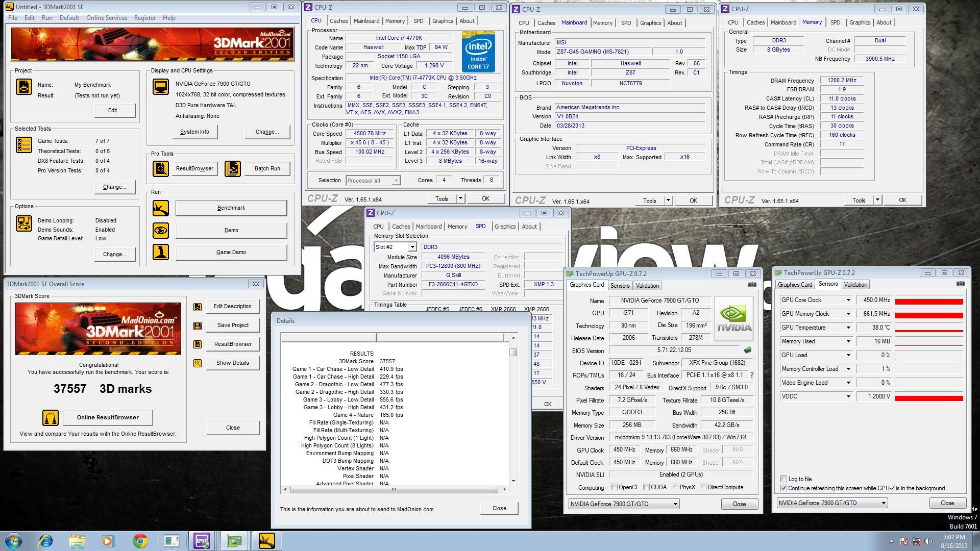Click the Edit Description icon in score window
This screenshot has height=551, width=980.
pyautogui.click(x=198, y=307)
